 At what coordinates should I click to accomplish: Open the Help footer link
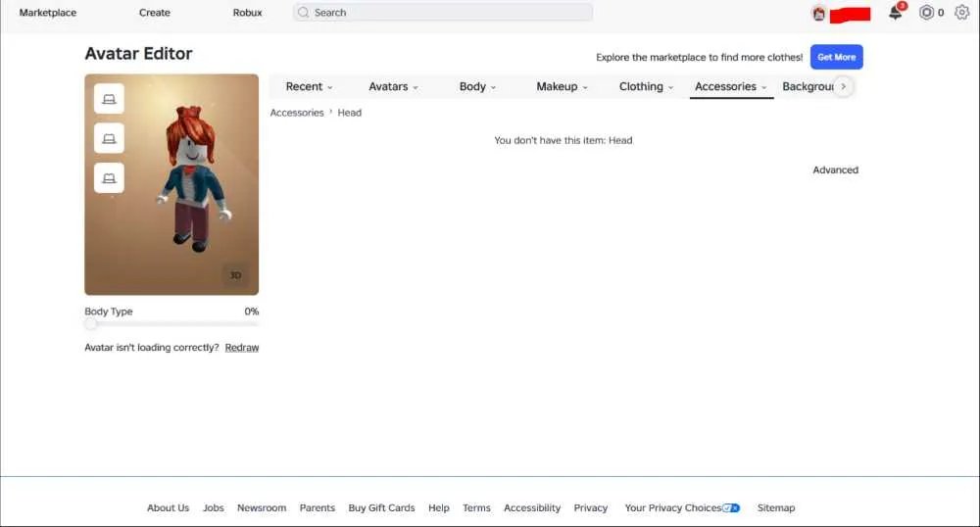[439, 508]
